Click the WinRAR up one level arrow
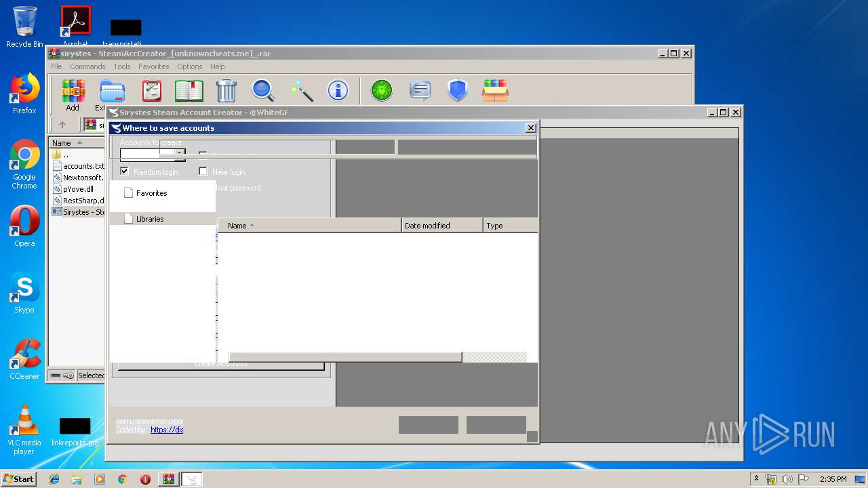This screenshot has height=488, width=868. click(62, 125)
